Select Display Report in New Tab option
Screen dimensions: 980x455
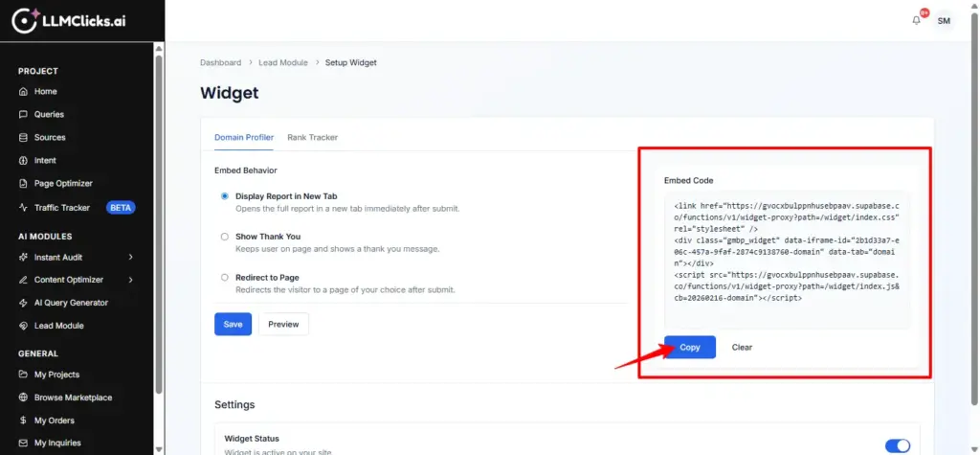point(225,196)
